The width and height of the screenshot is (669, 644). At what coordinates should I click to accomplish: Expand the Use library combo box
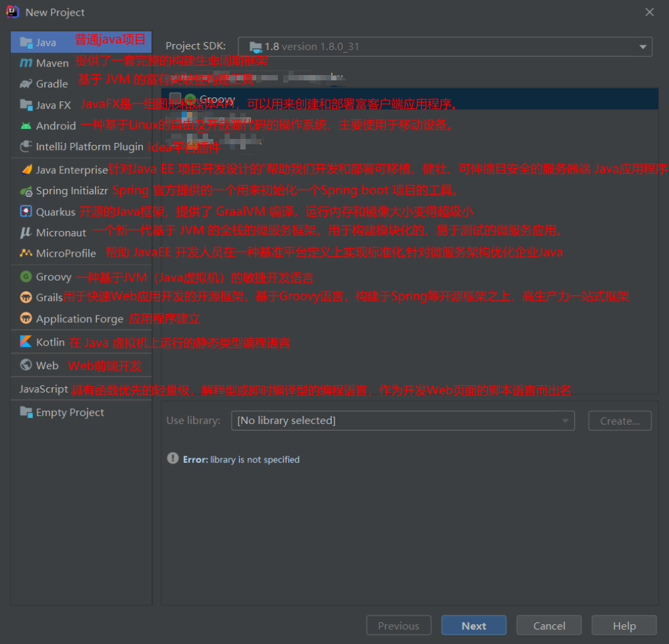[403, 421]
